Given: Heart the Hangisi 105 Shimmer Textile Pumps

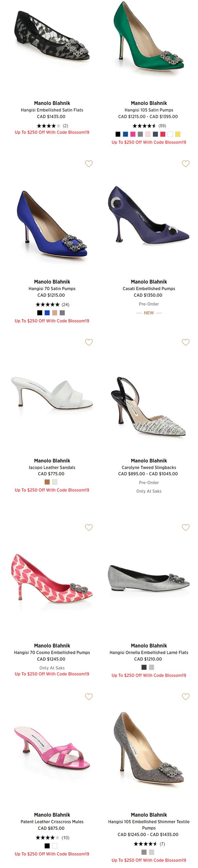Looking at the screenshot, I should 185,696.
